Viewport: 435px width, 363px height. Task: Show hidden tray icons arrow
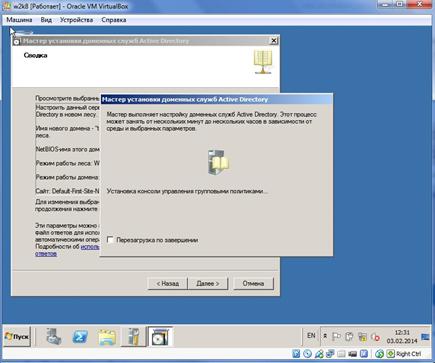[325, 336]
